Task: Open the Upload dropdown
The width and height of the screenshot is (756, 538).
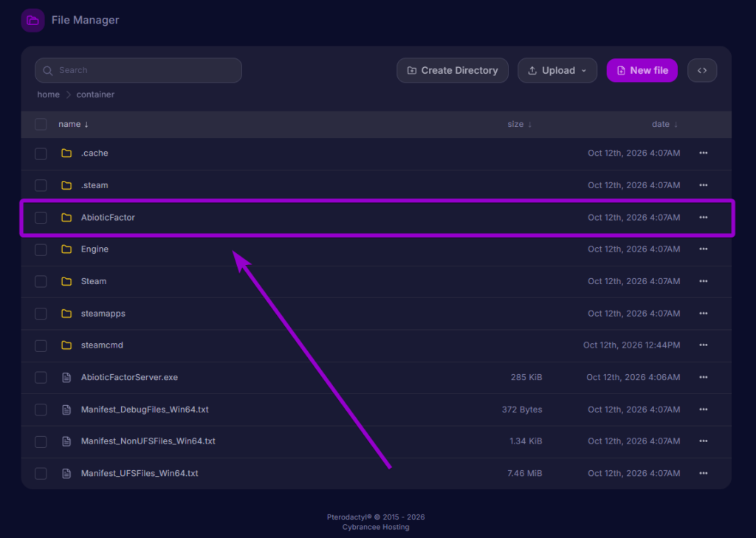Action: [557, 70]
